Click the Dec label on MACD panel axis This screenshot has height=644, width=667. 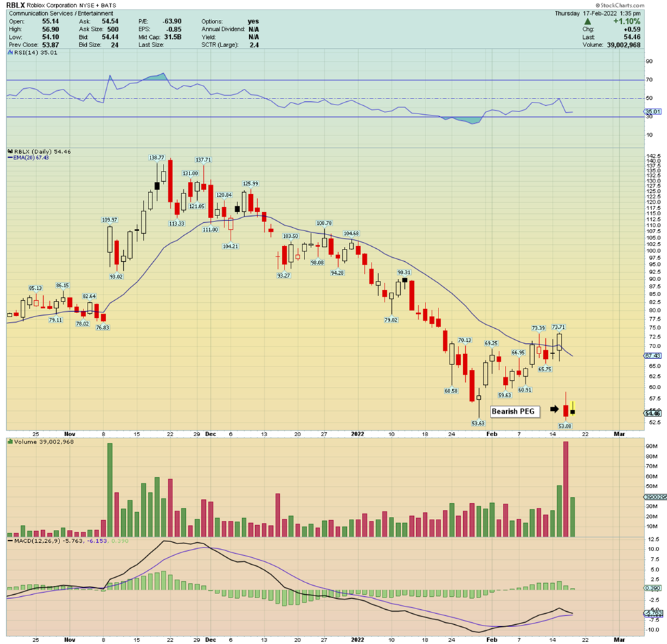coord(210,640)
